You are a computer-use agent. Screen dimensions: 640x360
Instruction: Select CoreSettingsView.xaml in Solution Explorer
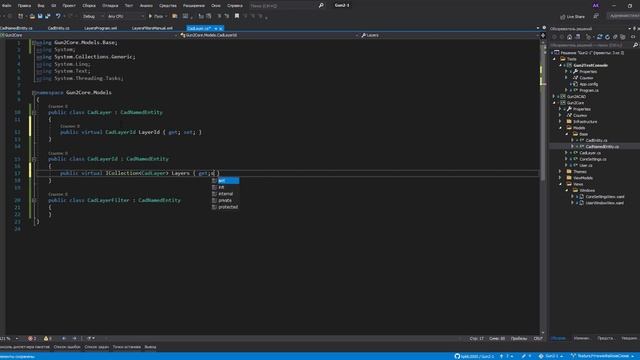tap(605, 197)
